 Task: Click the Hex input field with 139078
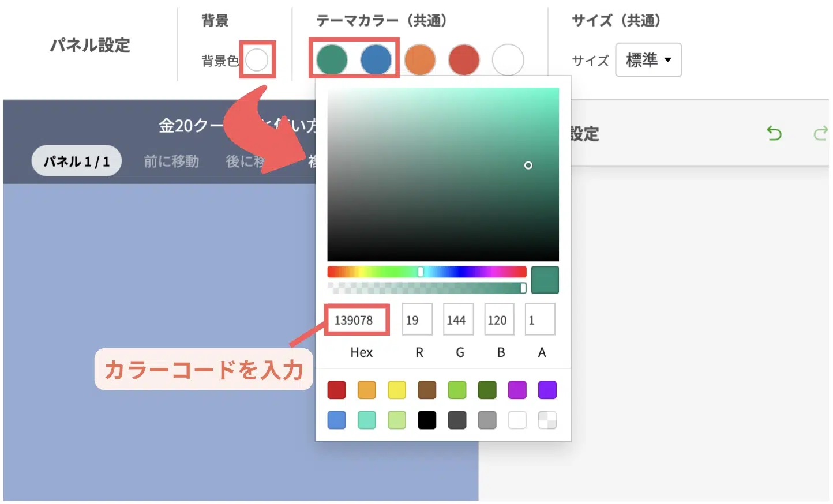[x=357, y=320]
